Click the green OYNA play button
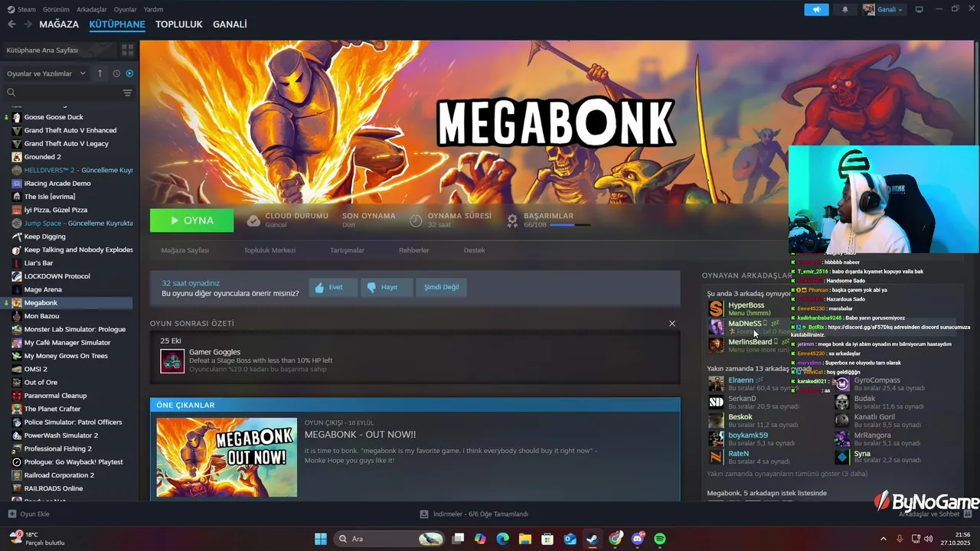 192,220
